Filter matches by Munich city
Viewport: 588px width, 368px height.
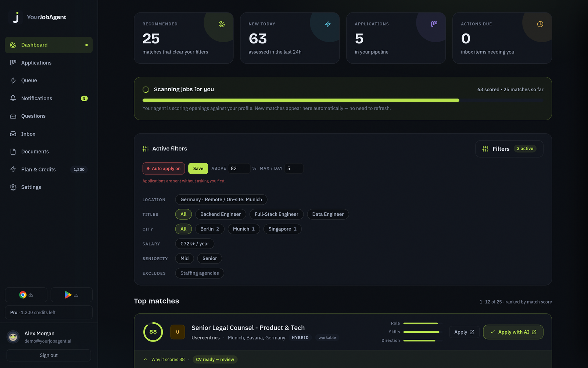tap(244, 229)
